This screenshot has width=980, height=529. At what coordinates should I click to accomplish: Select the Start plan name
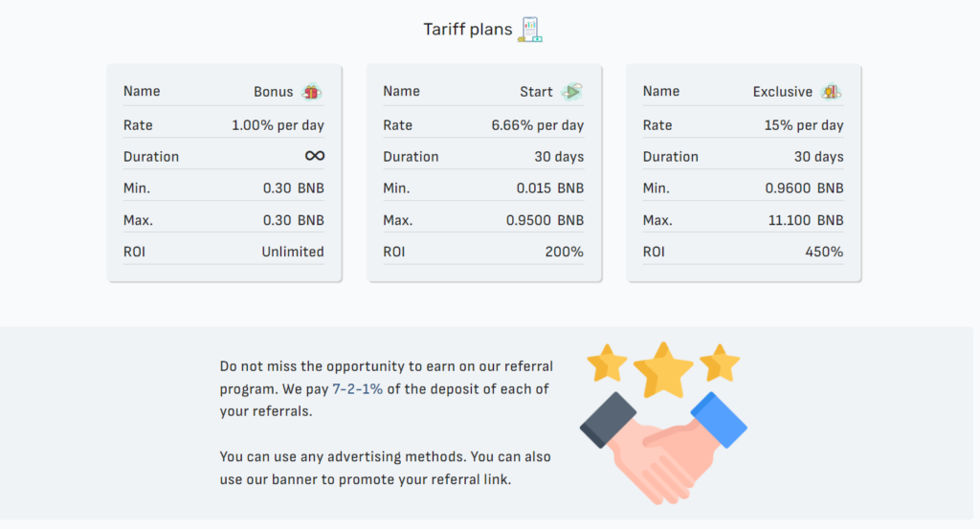point(536,92)
